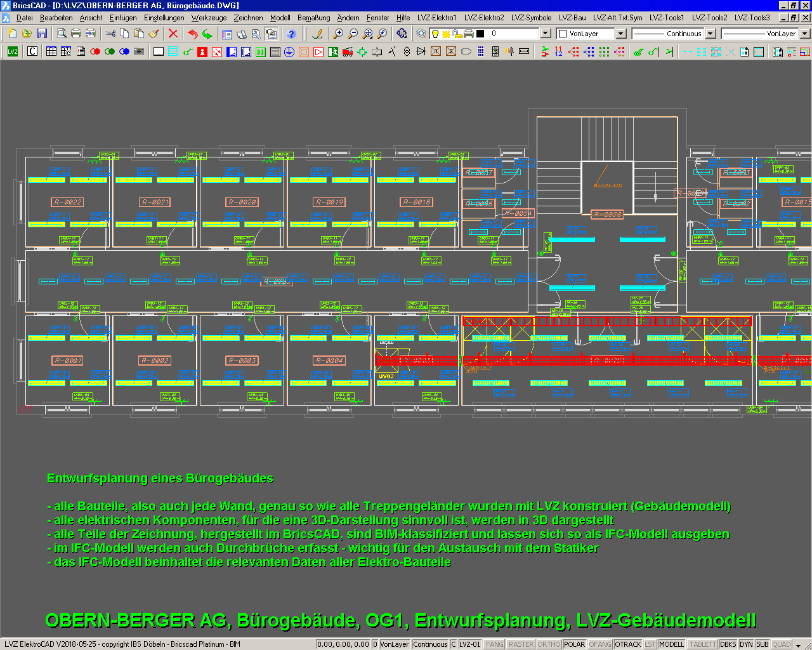Click the New drawing icon
812x650 pixels.
(x=12, y=34)
